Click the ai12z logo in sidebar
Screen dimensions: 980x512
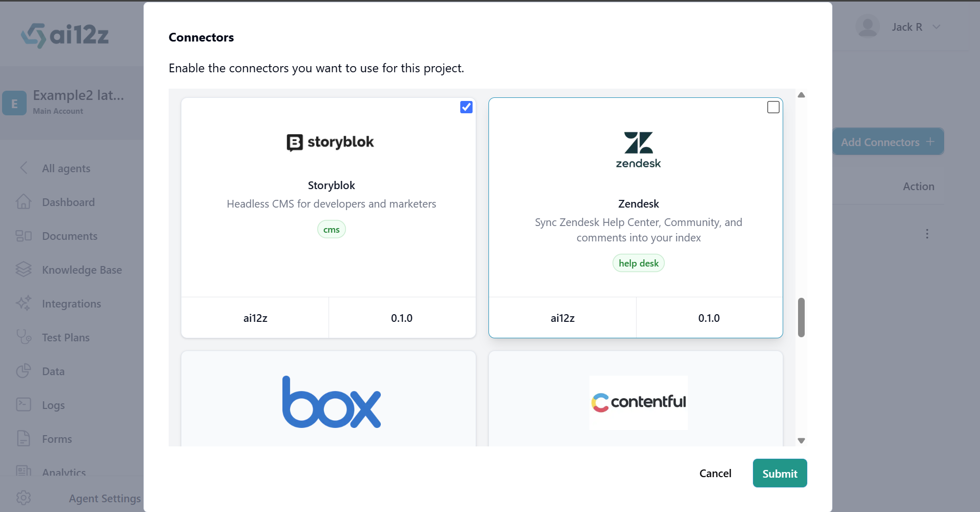pos(65,35)
